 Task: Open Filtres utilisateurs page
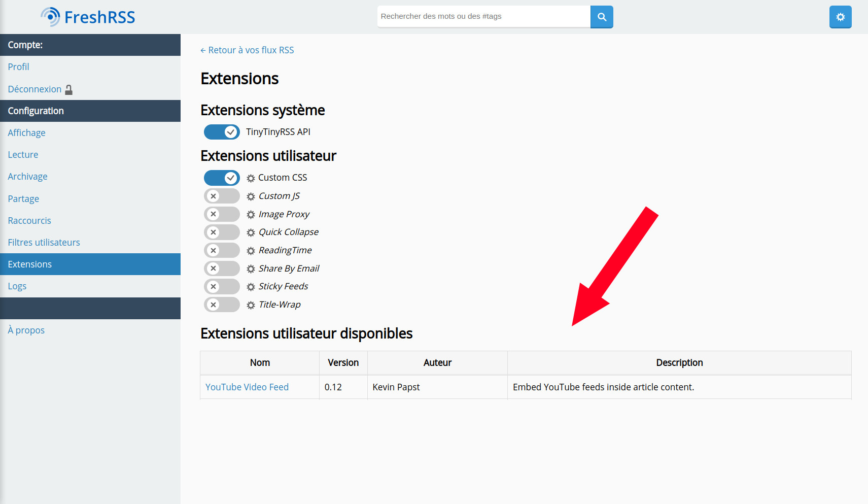pos(90,242)
